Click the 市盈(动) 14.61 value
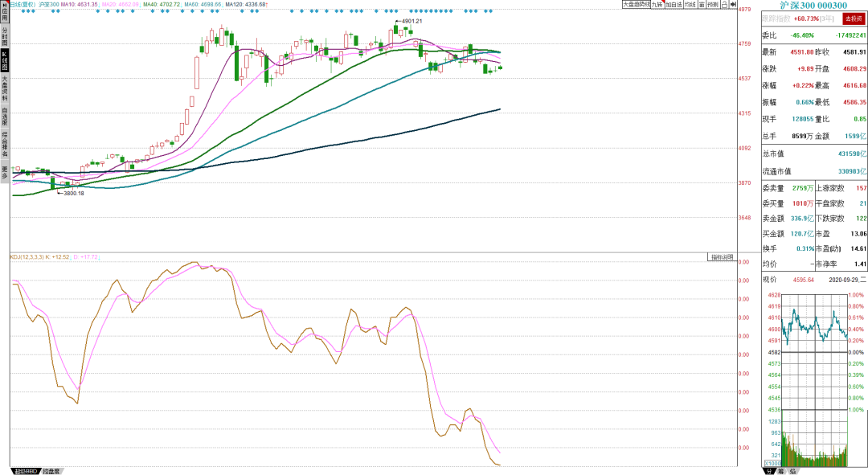The height and width of the screenshot is (475, 868). (858, 249)
